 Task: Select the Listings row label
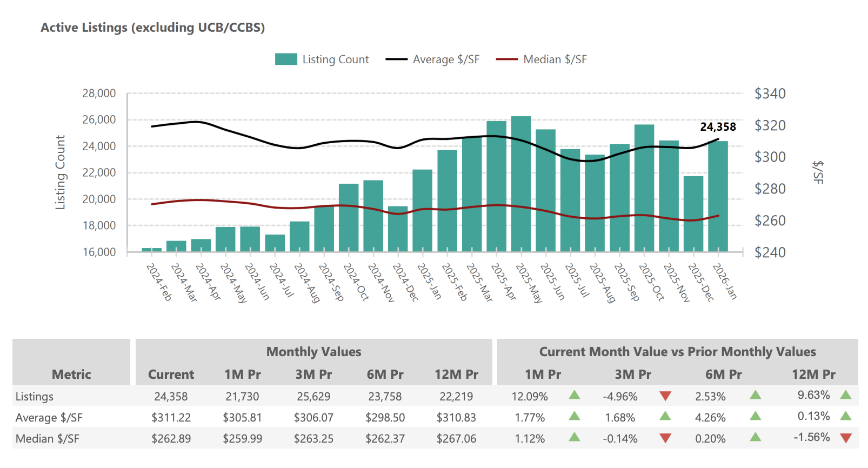tap(35, 397)
